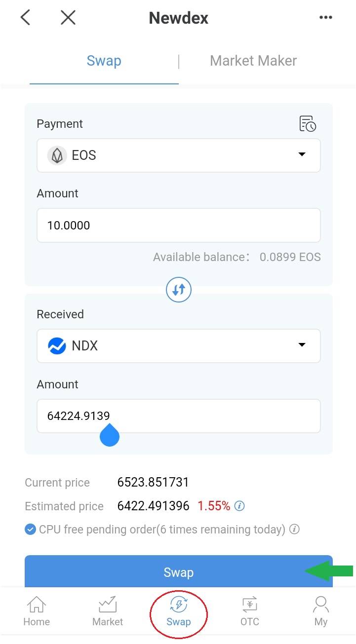Tap the blue text cursor handle
This screenshot has width=356, height=644.
click(x=110, y=436)
